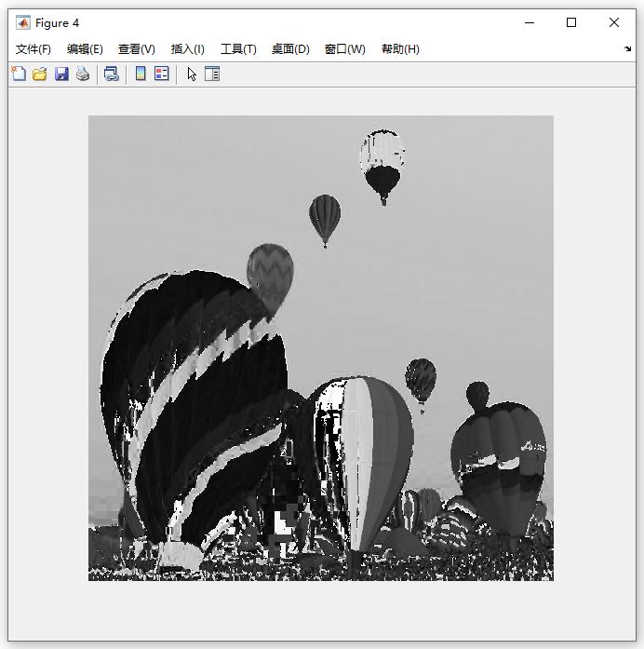Open the Property Inspector panel icon
This screenshot has width=644, height=649.
[x=212, y=74]
